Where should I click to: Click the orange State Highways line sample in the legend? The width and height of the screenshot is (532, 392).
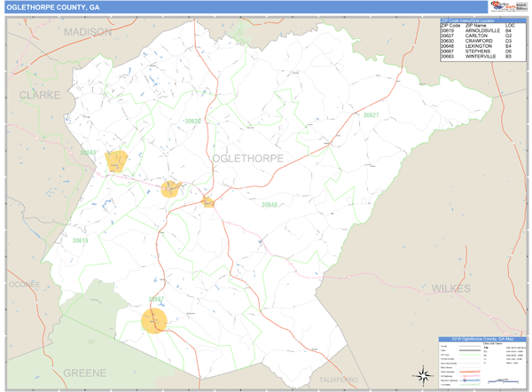(470, 372)
